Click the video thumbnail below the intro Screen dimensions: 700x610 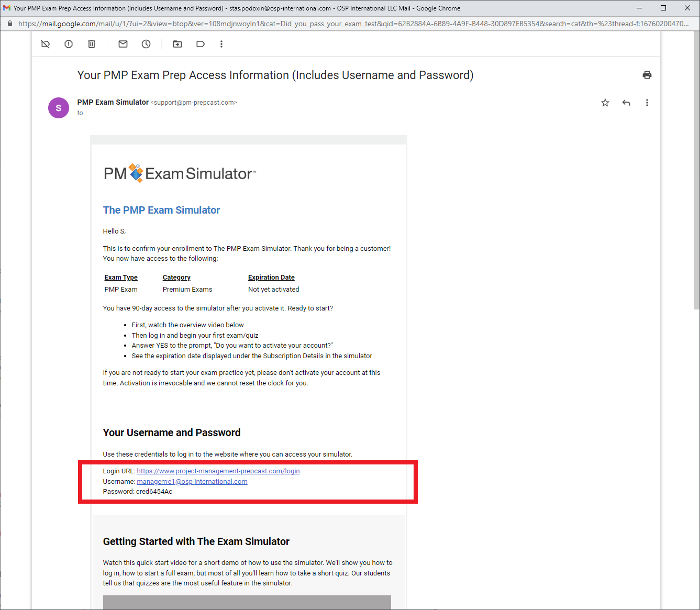tap(247, 602)
